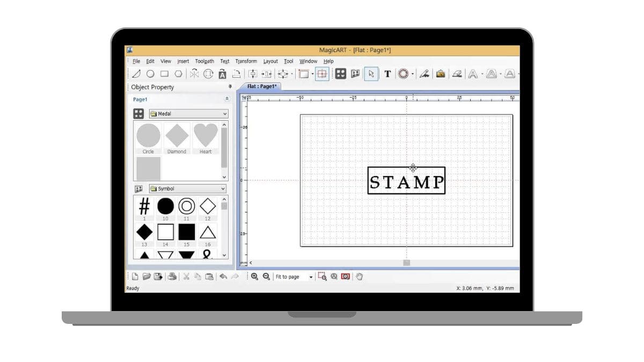Click the Zoom In magnifier
The width and height of the screenshot is (644, 362).
[253, 277]
